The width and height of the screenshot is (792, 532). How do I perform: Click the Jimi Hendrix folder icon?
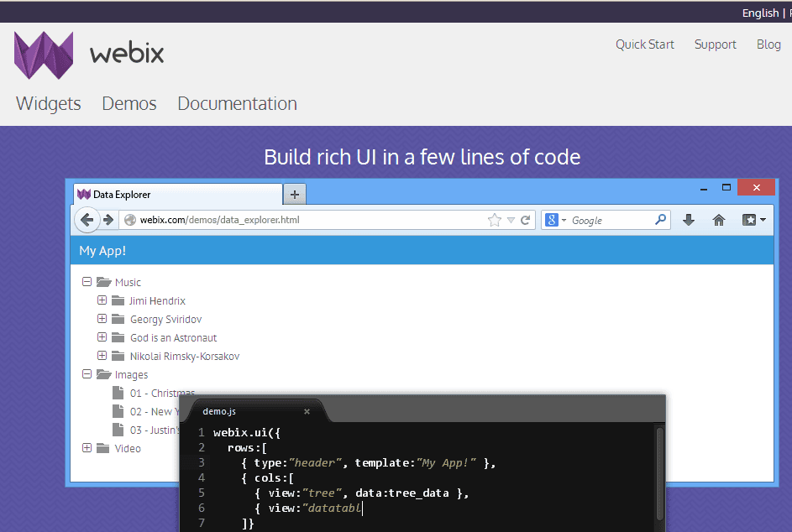118,301
